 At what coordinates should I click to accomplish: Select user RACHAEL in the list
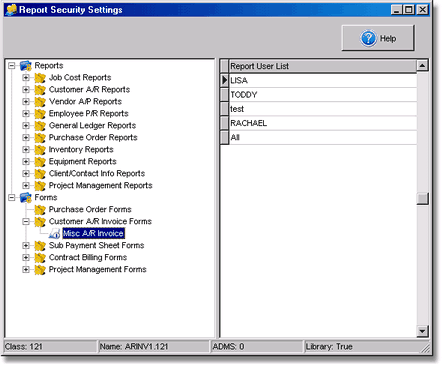(323, 123)
